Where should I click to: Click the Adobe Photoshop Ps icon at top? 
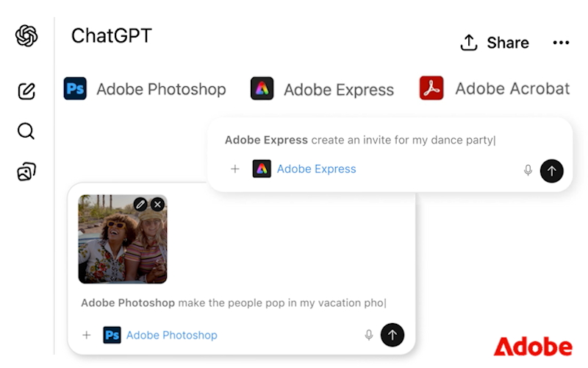point(75,89)
